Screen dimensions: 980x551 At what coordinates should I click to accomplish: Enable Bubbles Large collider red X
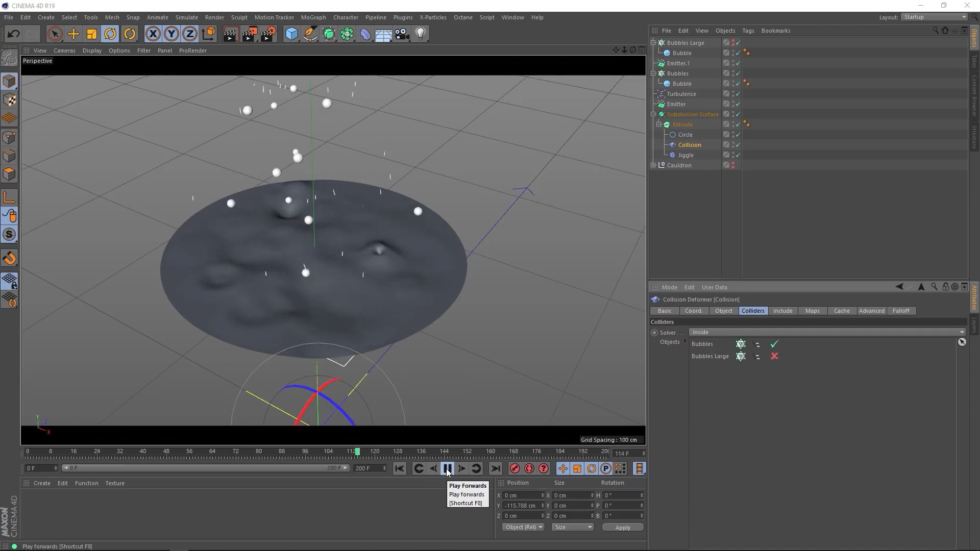tap(774, 357)
